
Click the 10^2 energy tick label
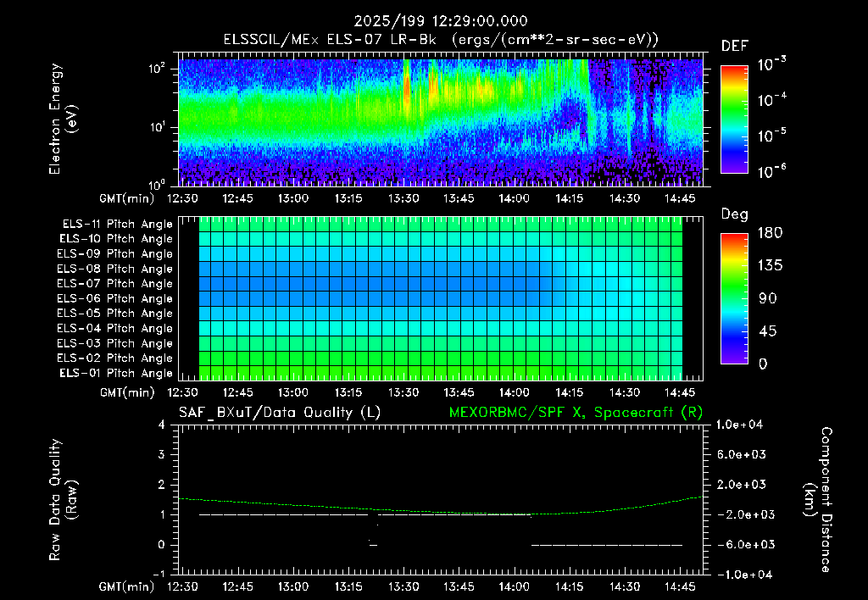(x=157, y=69)
